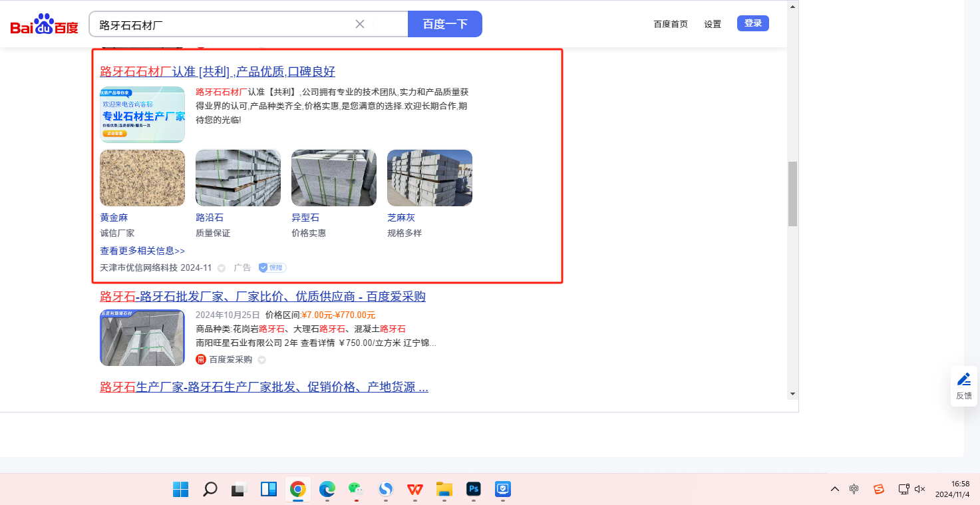Viewport: 980px width, 505px height.
Task: Click 规格多样 caption under 芝麻灰
Action: point(405,233)
